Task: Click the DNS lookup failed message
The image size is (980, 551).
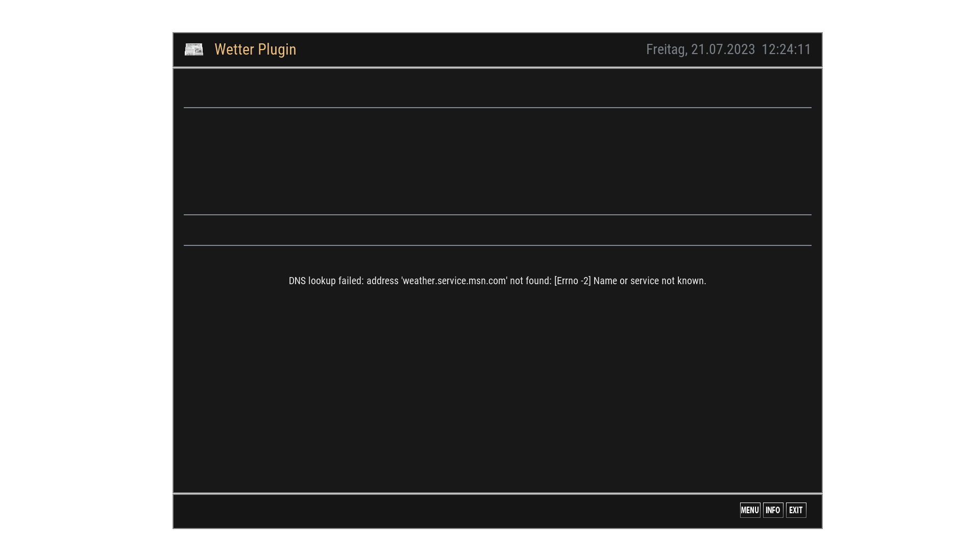Action: [x=326, y=281]
